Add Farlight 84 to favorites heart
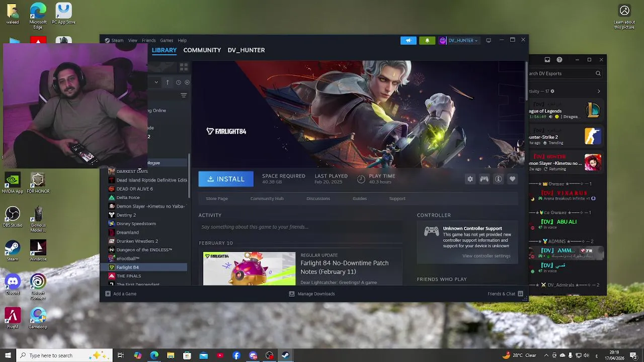This screenshot has height=362, width=644. [512, 179]
